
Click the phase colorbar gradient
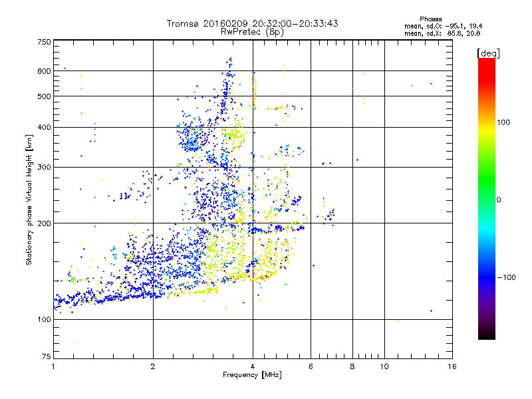487,198
